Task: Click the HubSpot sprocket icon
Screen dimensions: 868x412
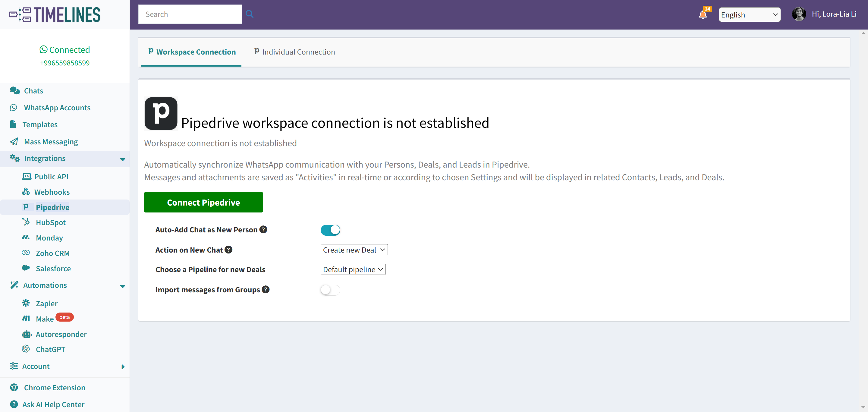Action: coord(26,222)
